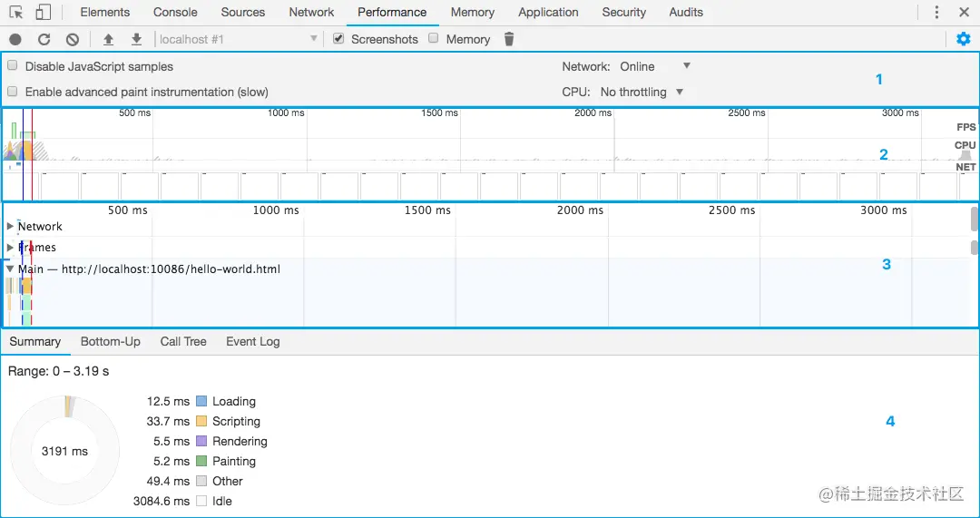Click the 33.7 ms Scripting value
980x518 pixels.
168,421
